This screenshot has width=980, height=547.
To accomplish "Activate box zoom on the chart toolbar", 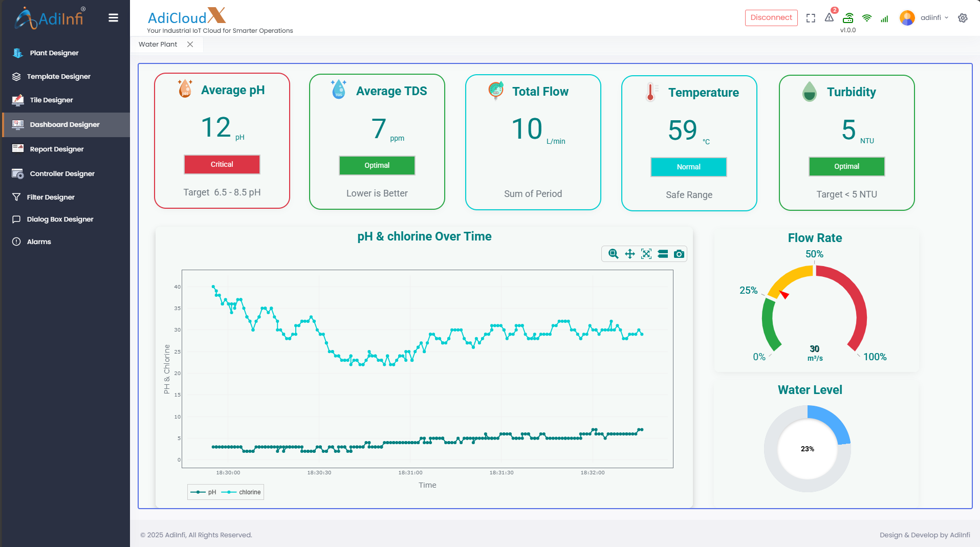I will pyautogui.click(x=613, y=253).
